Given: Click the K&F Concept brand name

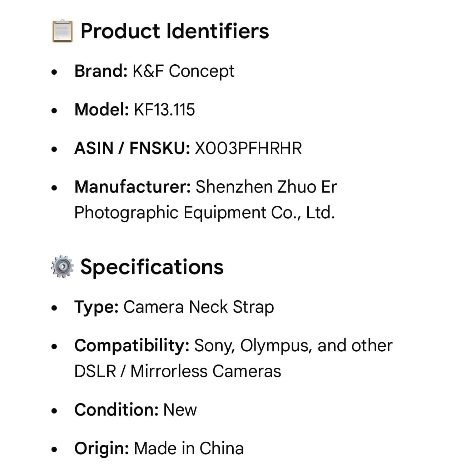Looking at the screenshot, I should click(183, 71).
